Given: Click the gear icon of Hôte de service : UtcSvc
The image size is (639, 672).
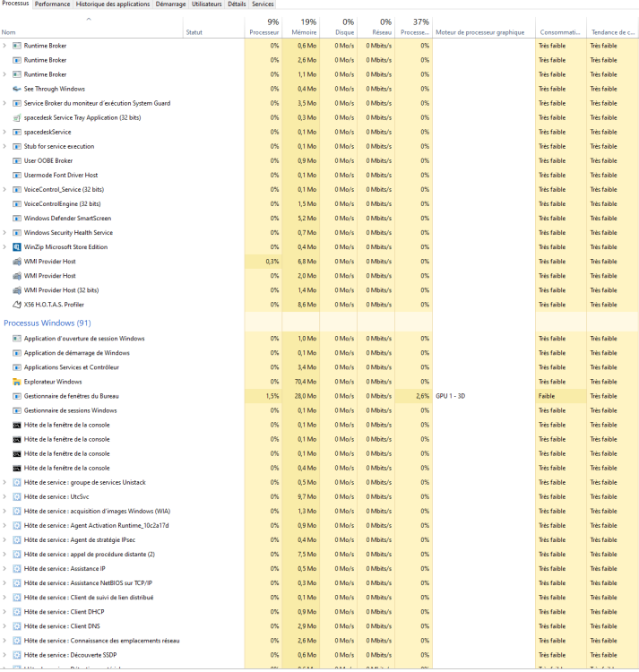Looking at the screenshot, I should 17,496.
